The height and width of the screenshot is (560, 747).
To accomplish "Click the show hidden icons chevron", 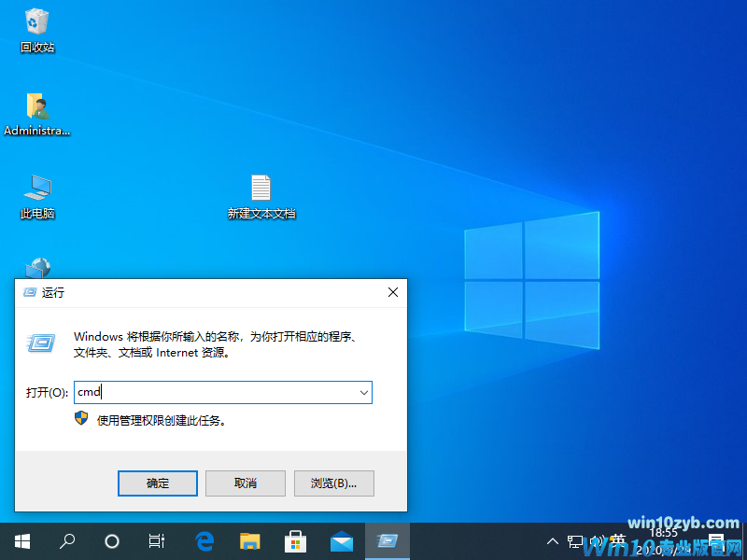I will point(553,541).
